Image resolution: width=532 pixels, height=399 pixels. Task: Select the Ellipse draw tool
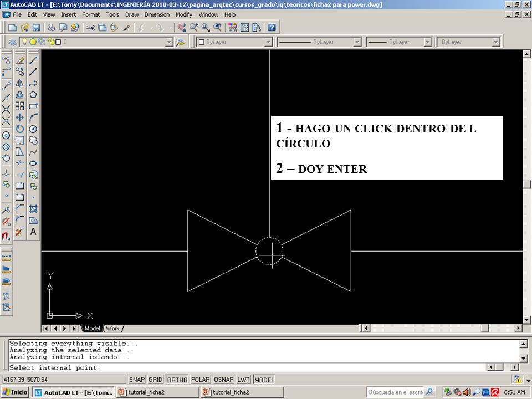(x=33, y=163)
